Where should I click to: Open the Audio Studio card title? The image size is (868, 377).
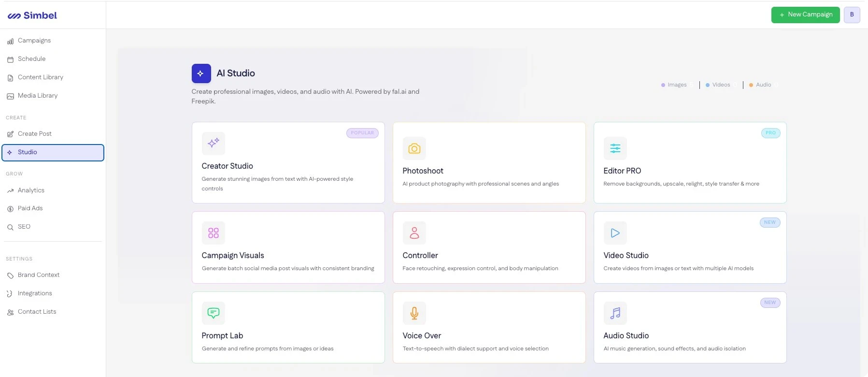626,335
